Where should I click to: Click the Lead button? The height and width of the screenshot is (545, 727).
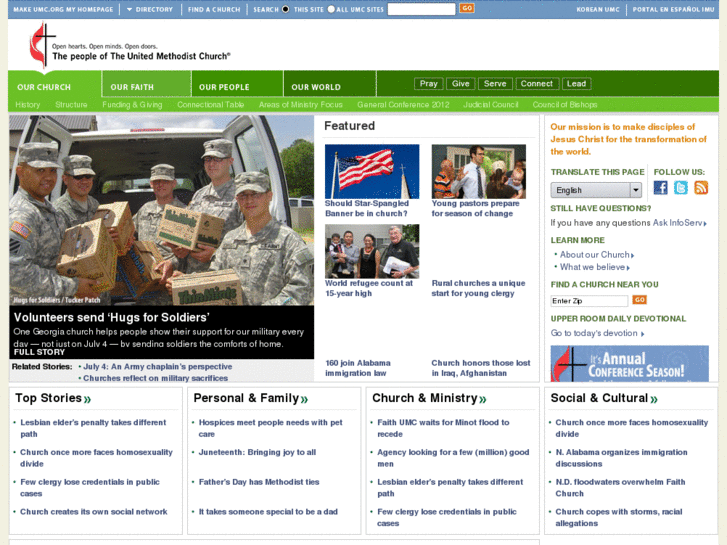[x=576, y=84]
